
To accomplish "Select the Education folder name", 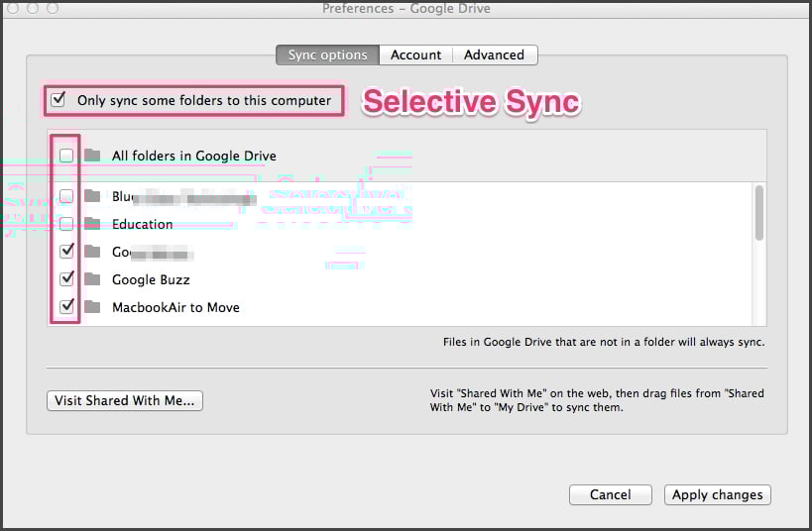I will tap(143, 224).
